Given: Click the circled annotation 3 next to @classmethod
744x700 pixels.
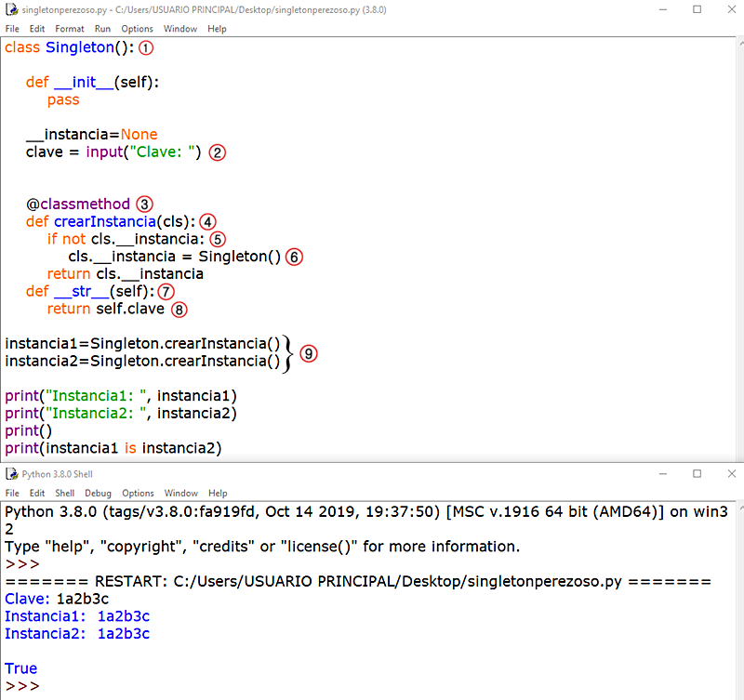Looking at the screenshot, I should 144,204.
